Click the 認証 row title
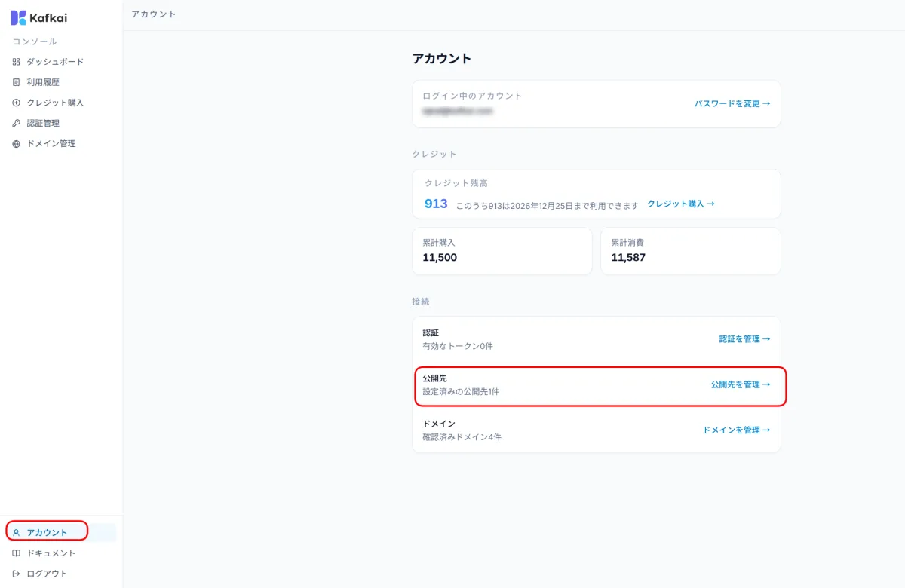The width and height of the screenshot is (905, 588). coord(431,332)
